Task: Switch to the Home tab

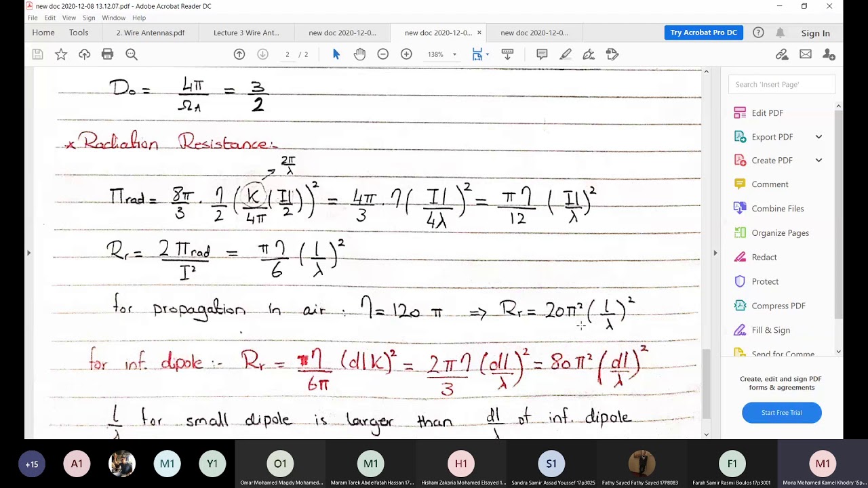Action: tap(43, 33)
